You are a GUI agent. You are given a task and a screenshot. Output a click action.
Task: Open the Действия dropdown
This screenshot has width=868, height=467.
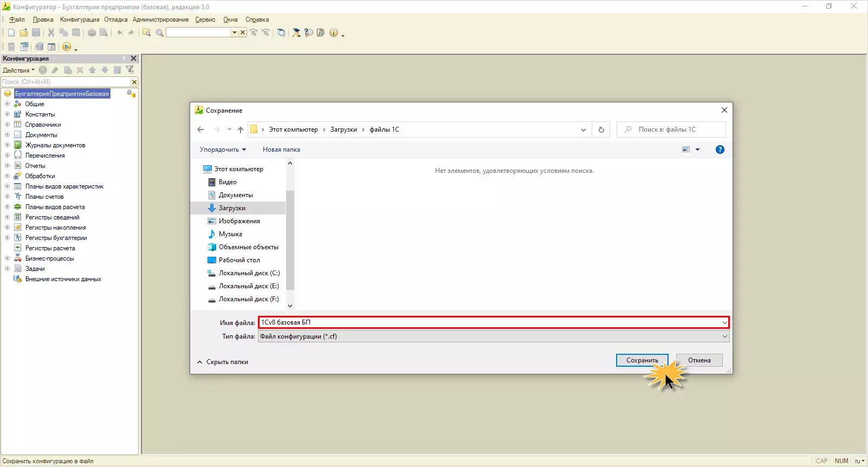pyautogui.click(x=18, y=70)
